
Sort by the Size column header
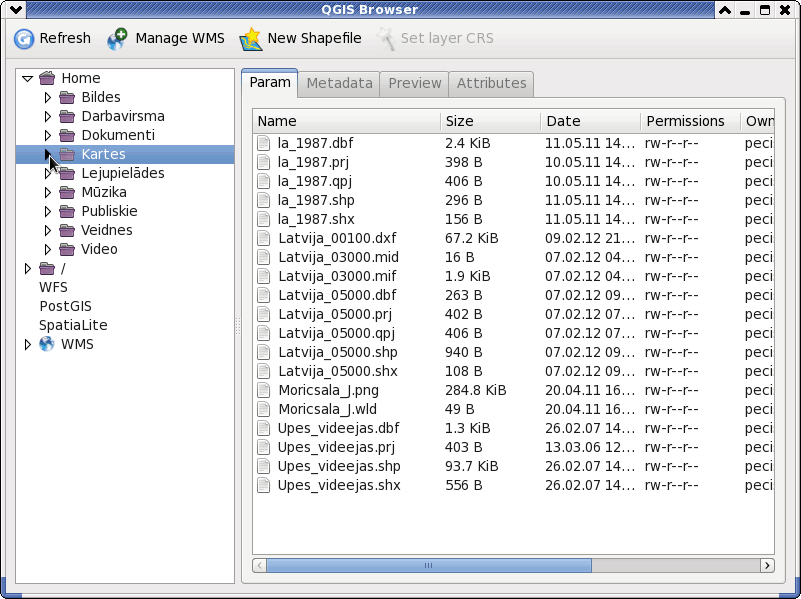491,121
